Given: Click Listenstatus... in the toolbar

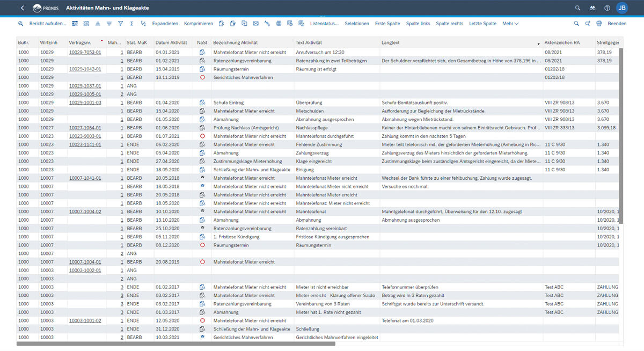Looking at the screenshot, I should 324,24.
